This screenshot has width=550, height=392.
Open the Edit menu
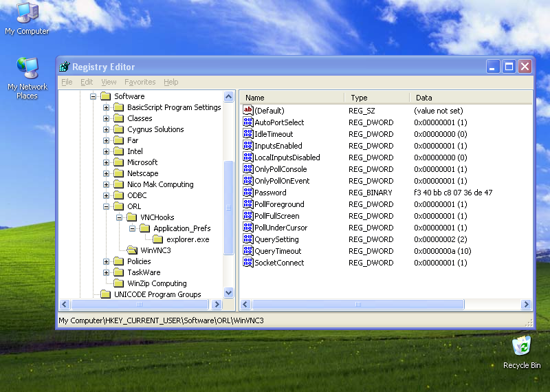coord(87,82)
